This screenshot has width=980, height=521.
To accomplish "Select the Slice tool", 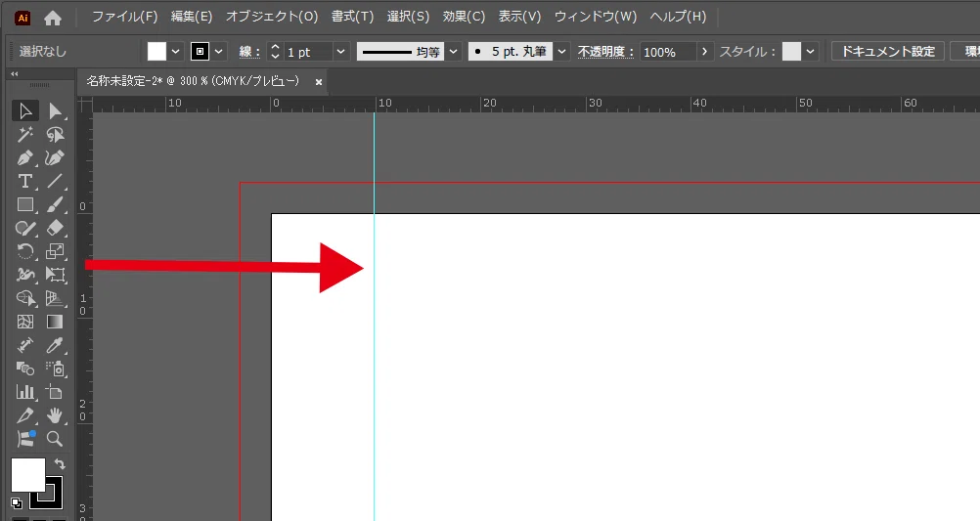I will [25, 415].
